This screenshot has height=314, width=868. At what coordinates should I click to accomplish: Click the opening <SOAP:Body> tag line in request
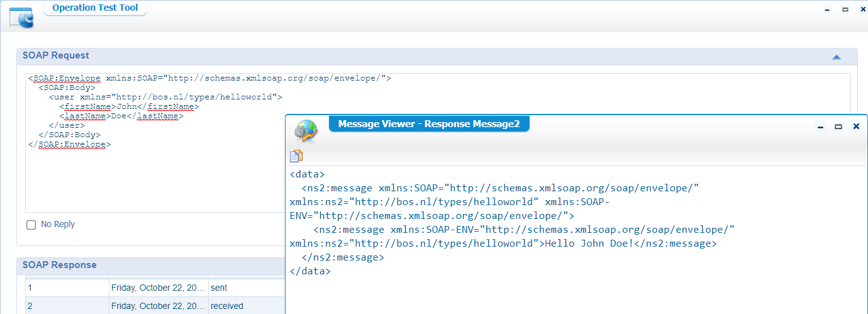tap(67, 88)
